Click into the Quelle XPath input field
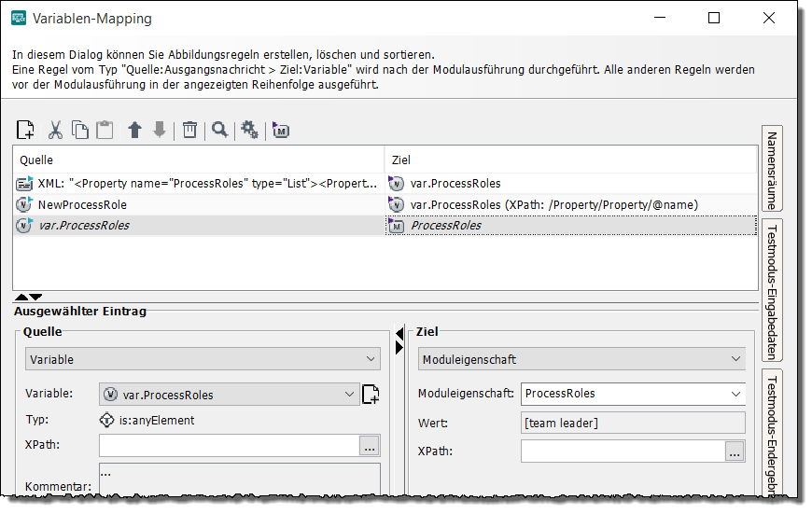Image resolution: width=812 pixels, height=514 pixels. point(229,446)
